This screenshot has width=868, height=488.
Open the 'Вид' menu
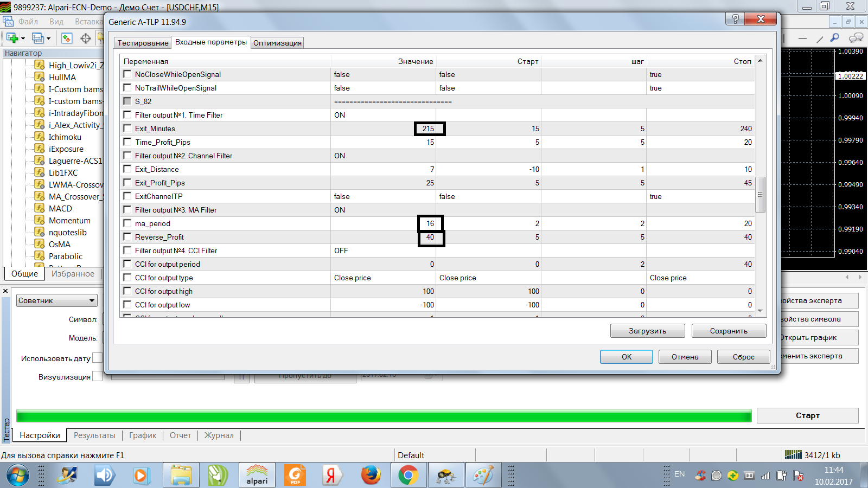coord(56,22)
